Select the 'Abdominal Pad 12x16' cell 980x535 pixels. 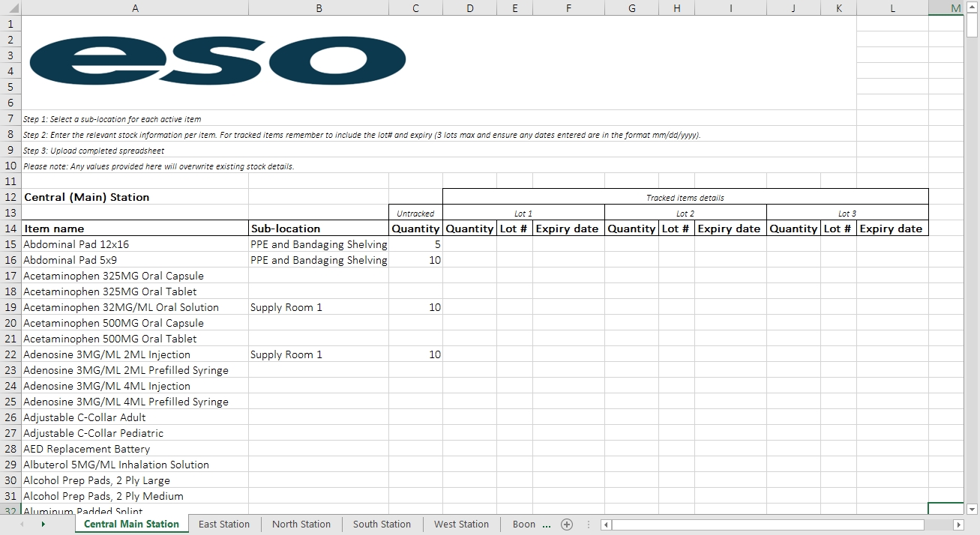pyautogui.click(x=135, y=244)
